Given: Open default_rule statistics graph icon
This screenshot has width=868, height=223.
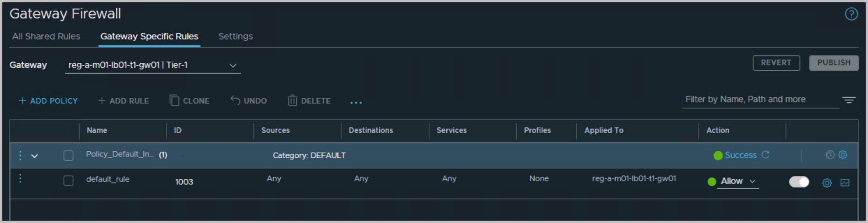Looking at the screenshot, I should (x=845, y=183).
